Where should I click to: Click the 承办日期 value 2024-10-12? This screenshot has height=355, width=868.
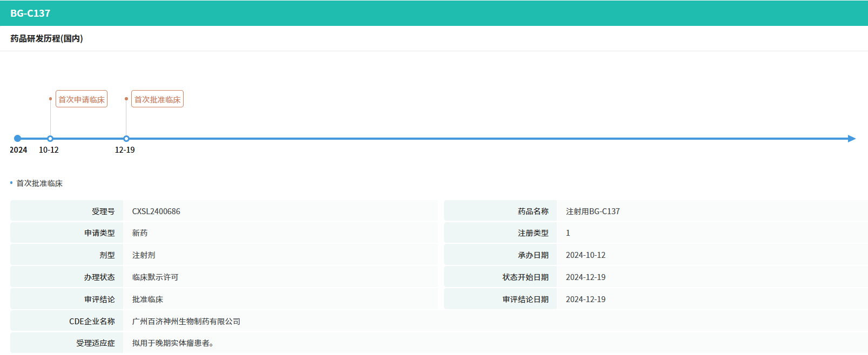tap(586, 255)
